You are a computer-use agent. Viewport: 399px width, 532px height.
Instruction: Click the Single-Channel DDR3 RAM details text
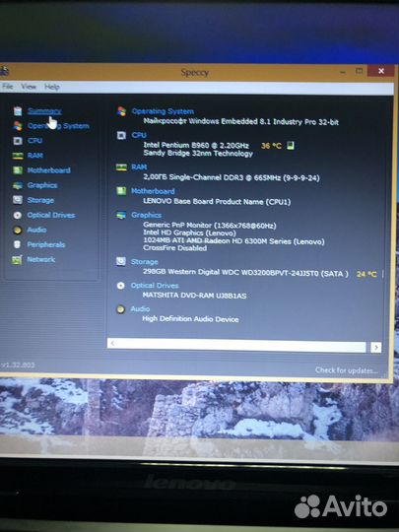pos(232,177)
